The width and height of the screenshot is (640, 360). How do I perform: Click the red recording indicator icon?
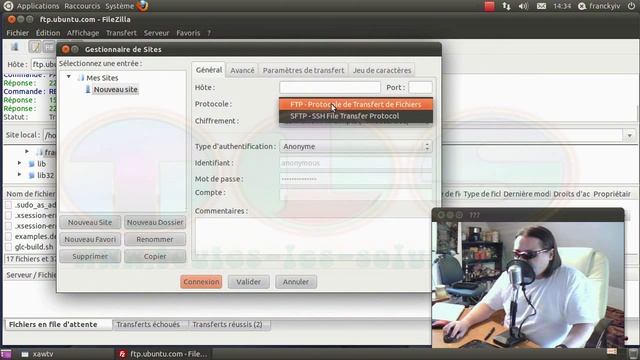(489, 6)
